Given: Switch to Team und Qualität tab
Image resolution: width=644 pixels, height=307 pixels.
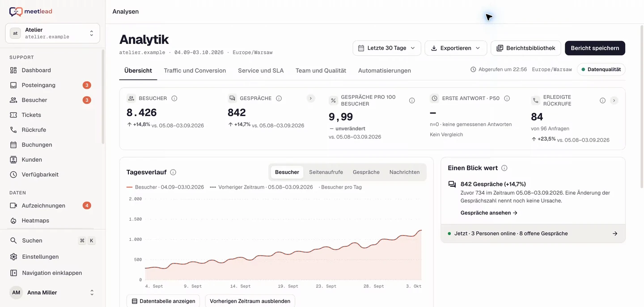Looking at the screenshot, I should tap(321, 71).
